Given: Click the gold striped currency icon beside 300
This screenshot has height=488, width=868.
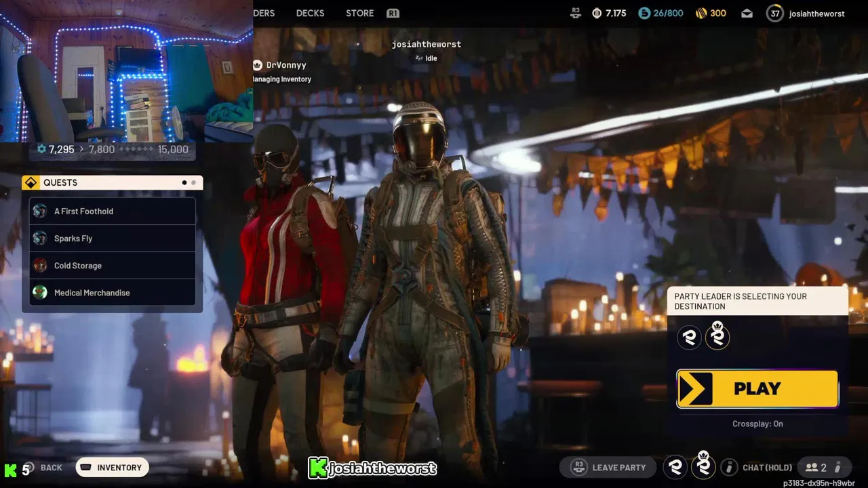Looking at the screenshot, I should tap(702, 13).
